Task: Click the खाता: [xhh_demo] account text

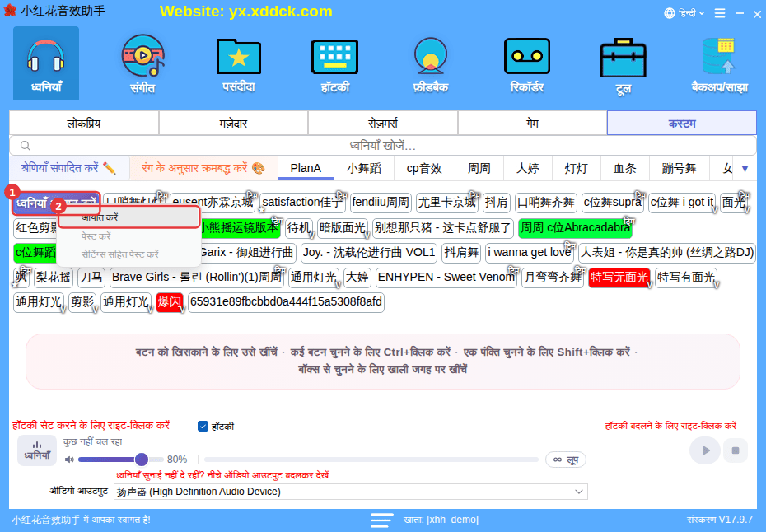Action: 441,520
